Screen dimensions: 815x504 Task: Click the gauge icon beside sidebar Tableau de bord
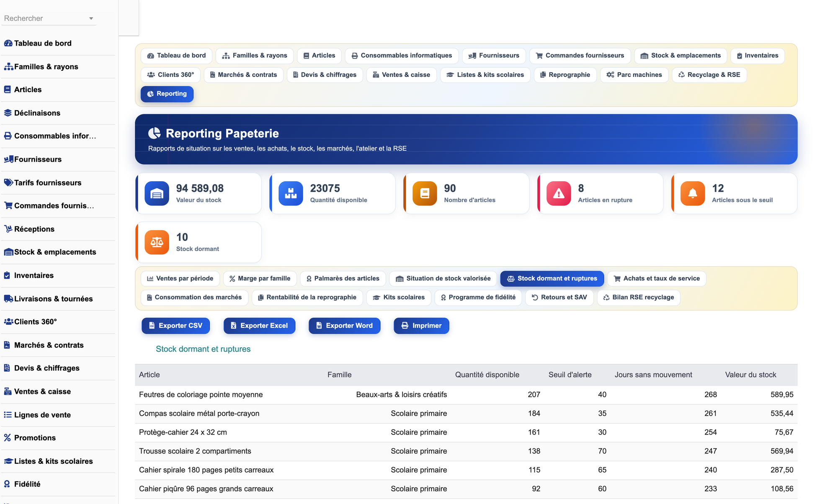pyautogui.click(x=8, y=43)
